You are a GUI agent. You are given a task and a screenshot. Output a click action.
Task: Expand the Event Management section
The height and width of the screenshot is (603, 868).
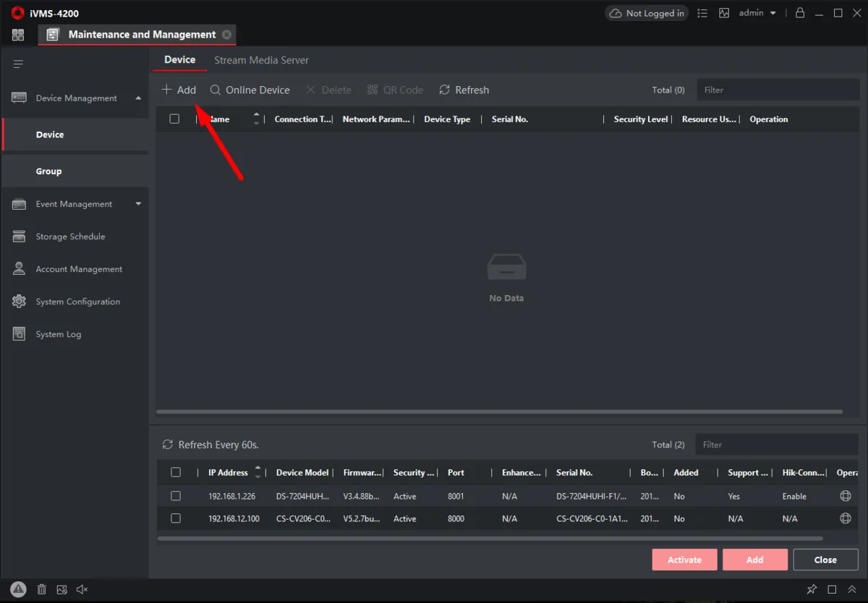(138, 204)
